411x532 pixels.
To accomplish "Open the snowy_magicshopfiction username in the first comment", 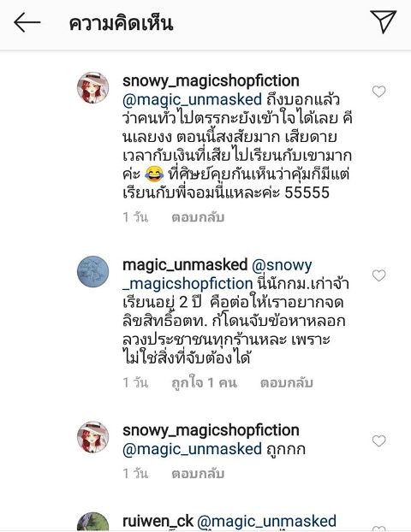I will click(211, 81).
